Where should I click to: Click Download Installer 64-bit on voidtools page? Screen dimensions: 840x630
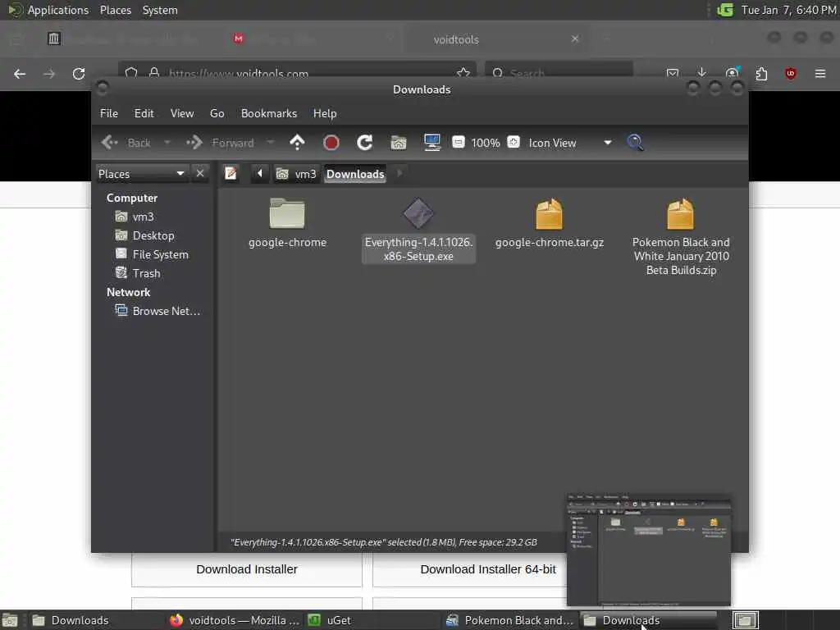click(488, 569)
